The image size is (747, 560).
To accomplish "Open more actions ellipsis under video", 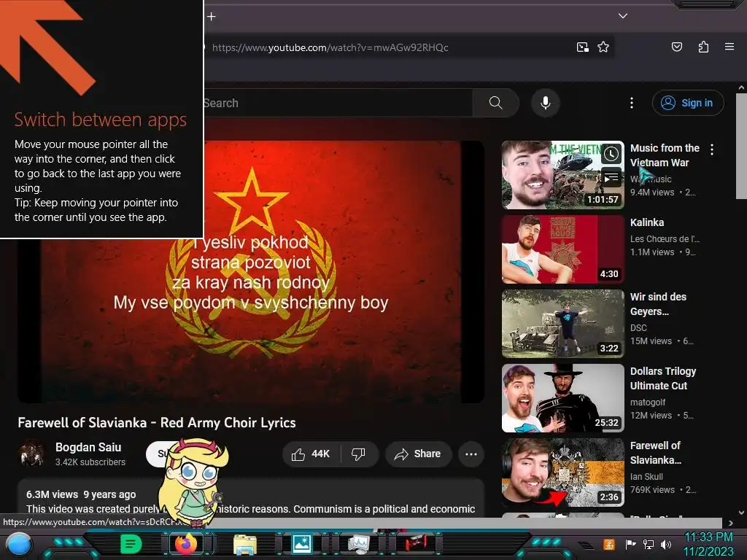I will tap(471, 454).
